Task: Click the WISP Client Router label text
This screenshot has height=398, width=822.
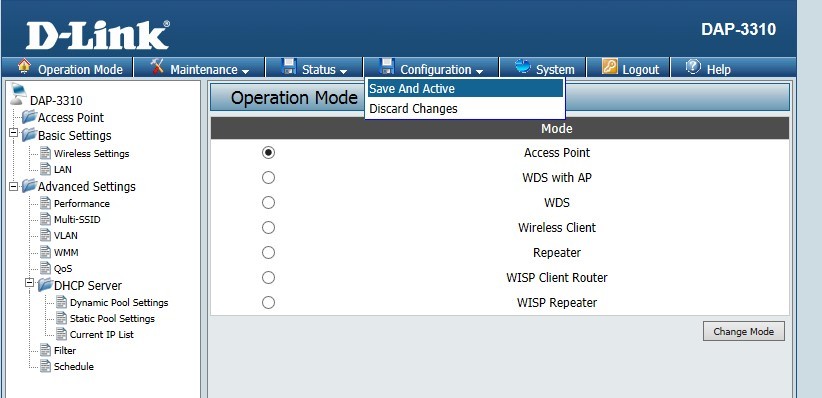Action: pos(557,277)
